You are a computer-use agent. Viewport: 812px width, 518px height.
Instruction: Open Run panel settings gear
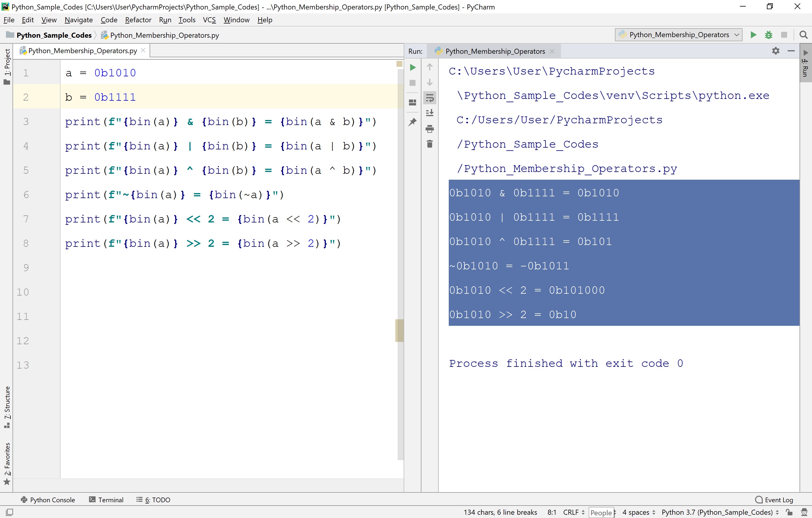tap(775, 51)
